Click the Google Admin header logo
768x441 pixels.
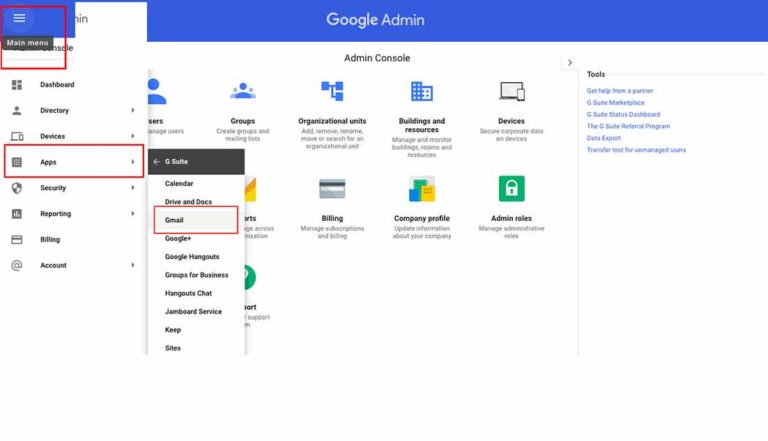coord(375,20)
